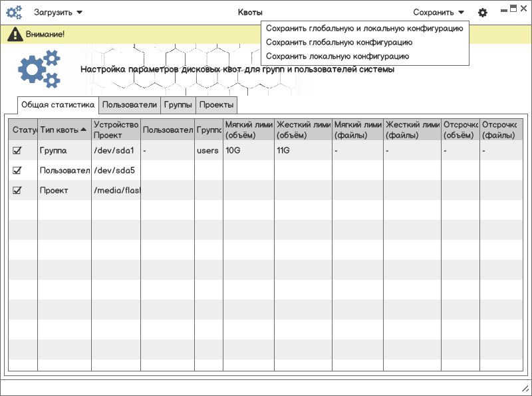Choose Сохранить глобальную и локальную конфигурацию
The height and width of the screenshot is (396, 532).
[364, 29]
